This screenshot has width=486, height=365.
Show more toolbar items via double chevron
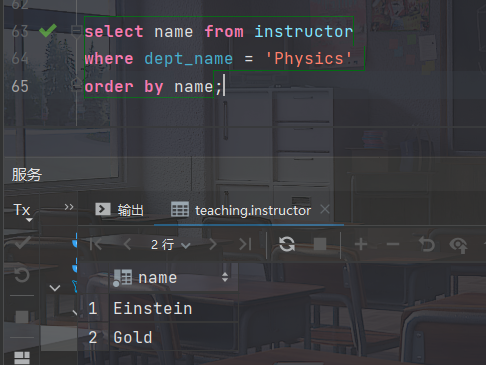[x=69, y=207]
